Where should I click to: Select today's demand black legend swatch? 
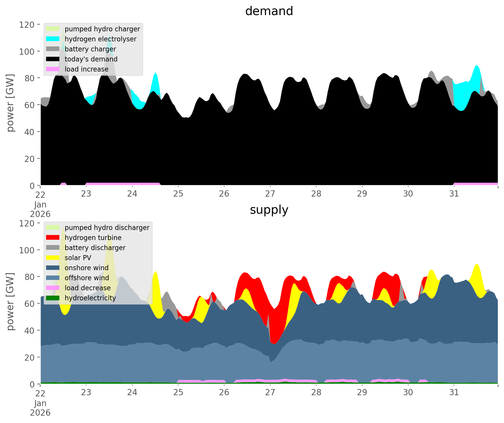53,59
